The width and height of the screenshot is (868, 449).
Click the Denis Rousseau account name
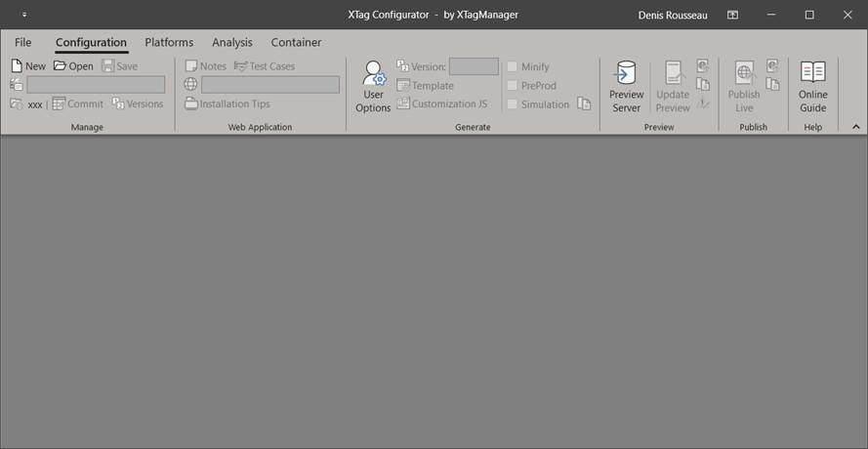[673, 16]
